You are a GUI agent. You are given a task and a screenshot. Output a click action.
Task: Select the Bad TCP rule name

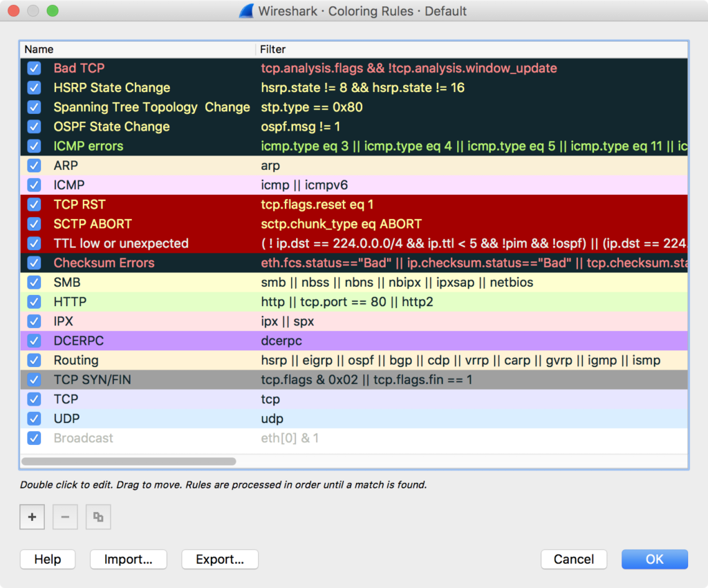(79, 68)
